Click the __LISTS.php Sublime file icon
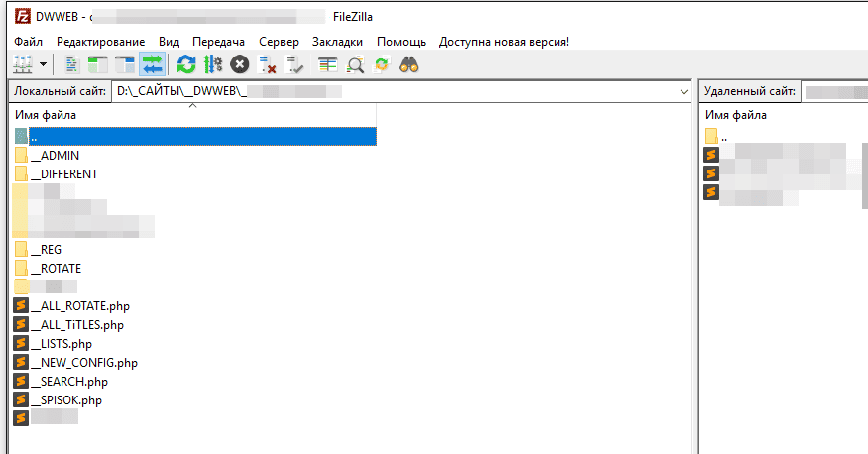The height and width of the screenshot is (454, 868). (x=21, y=343)
